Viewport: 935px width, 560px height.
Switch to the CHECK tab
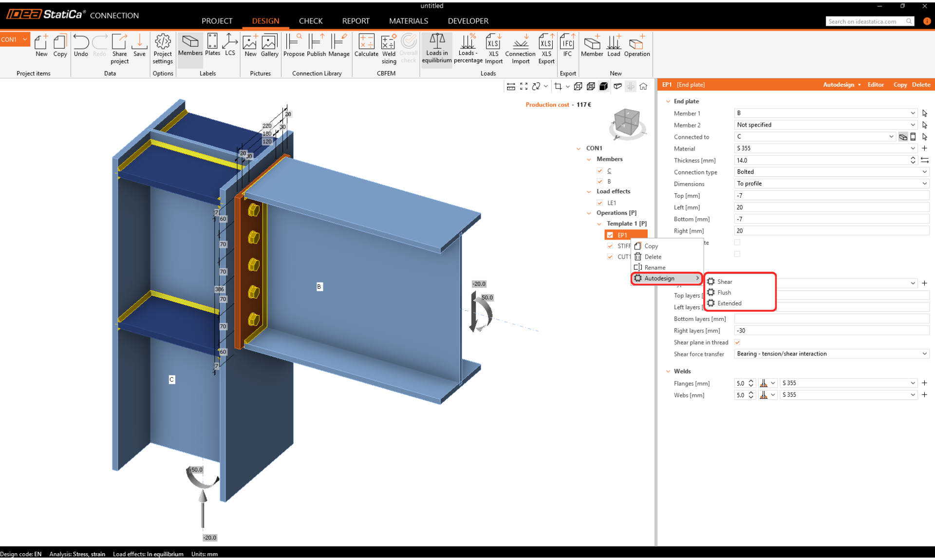[310, 21]
